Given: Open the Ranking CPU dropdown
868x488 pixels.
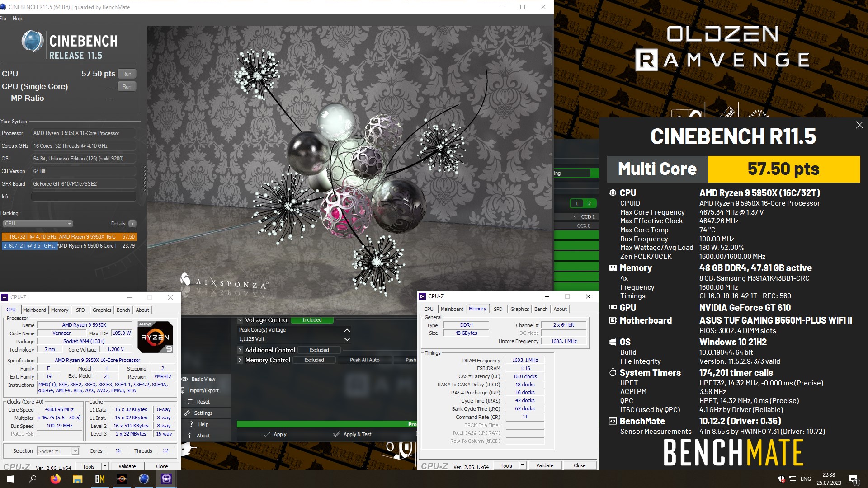Looking at the screenshot, I should coord(38,224).
